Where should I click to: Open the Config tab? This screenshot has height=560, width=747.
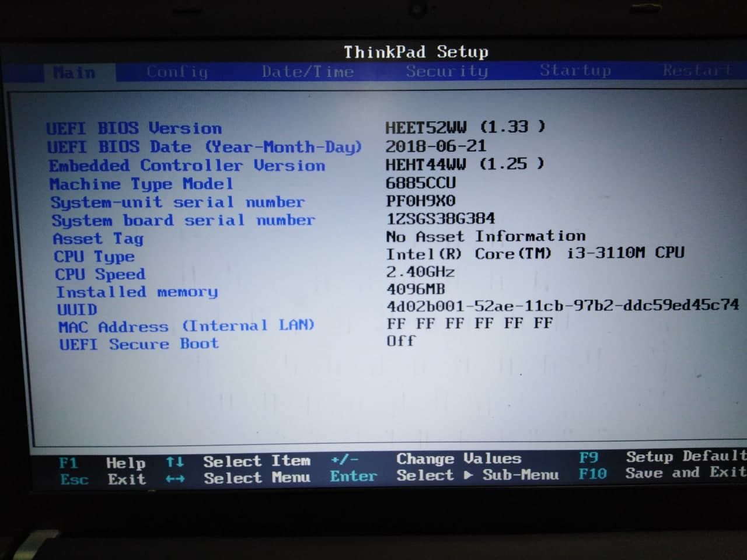177,72
